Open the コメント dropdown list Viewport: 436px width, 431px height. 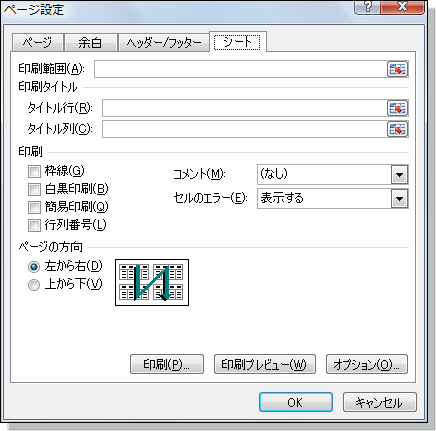[399, 174]
